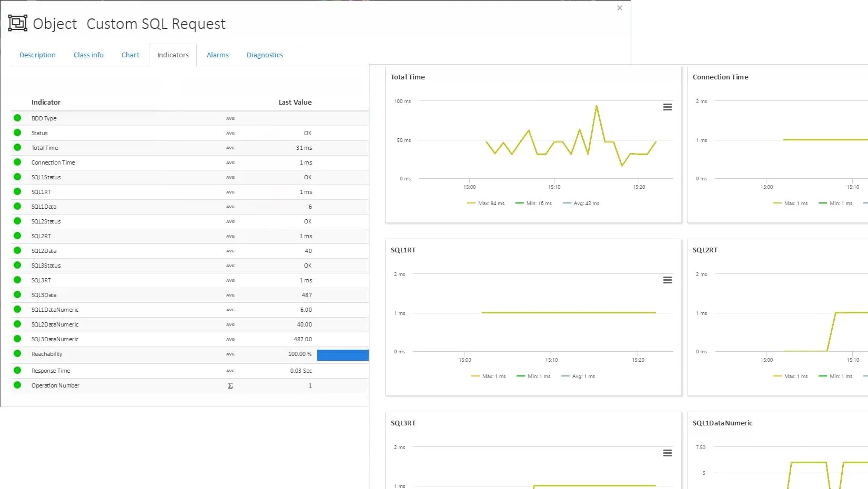
Task: Click the object icon beside the dialog title
Action: pyautogui.click(x=17, y=23)
